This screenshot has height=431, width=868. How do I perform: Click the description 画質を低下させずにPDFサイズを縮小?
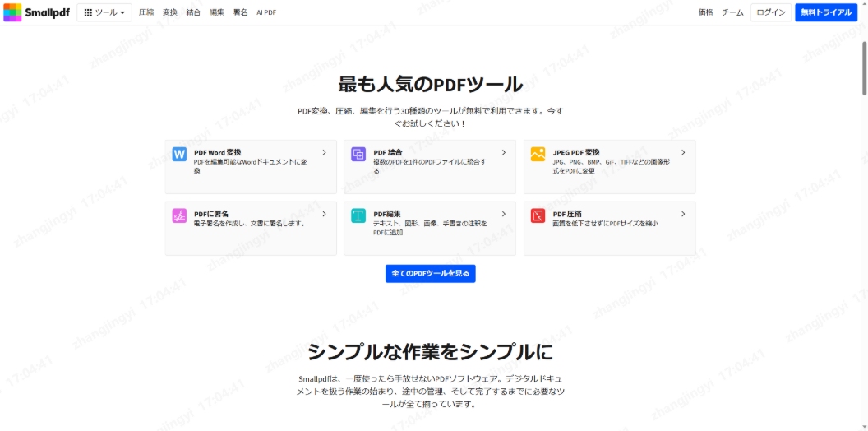pyautogui.click(x=605, y=223)
